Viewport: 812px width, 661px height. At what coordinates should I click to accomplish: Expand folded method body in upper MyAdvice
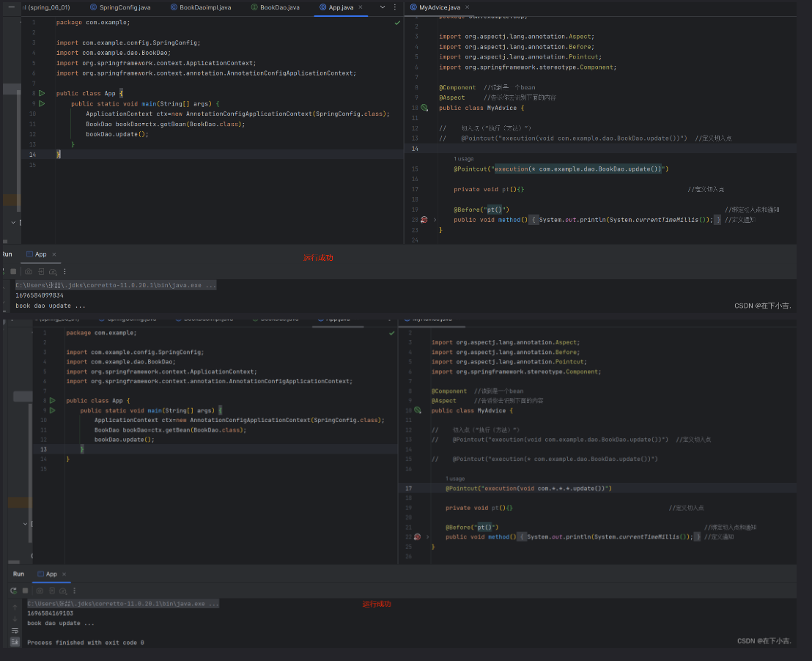[435, 220]
